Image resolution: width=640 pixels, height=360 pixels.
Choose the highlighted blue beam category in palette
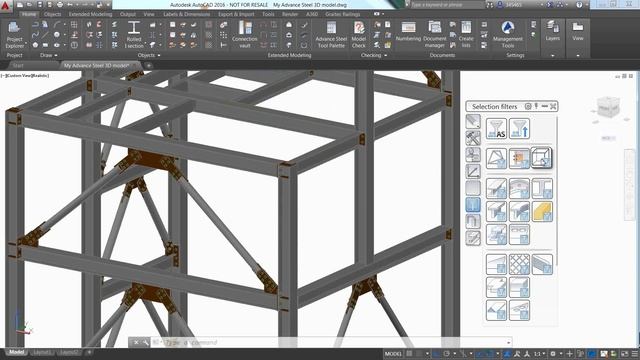[473, 205]
